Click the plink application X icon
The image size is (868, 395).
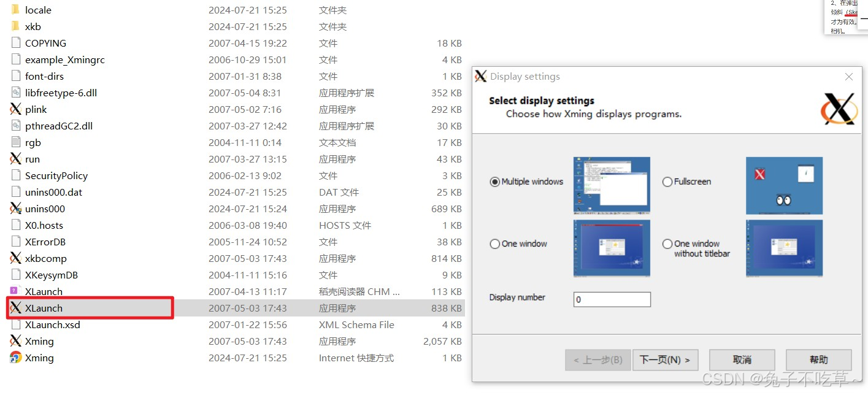coord(15,109)
